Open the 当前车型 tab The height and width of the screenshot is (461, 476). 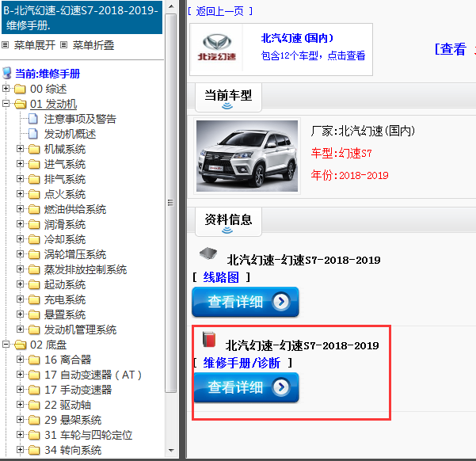(228, 97)
